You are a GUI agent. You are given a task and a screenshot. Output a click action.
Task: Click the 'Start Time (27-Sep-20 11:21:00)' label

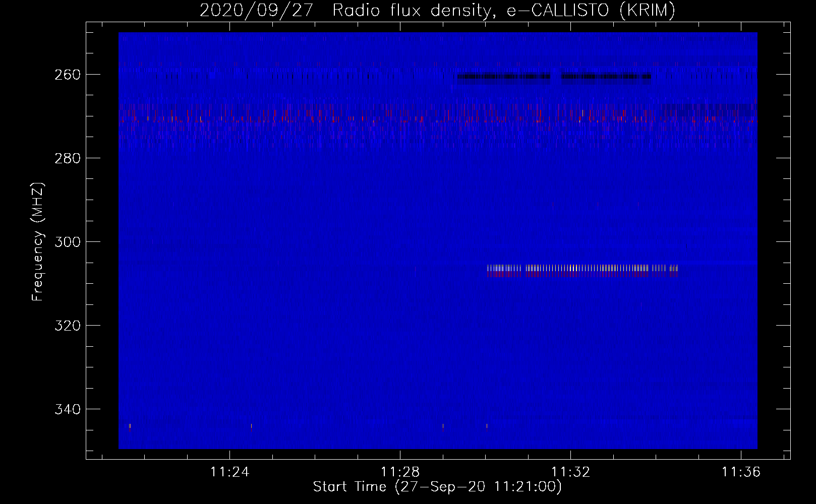click(x=437, y=487)
